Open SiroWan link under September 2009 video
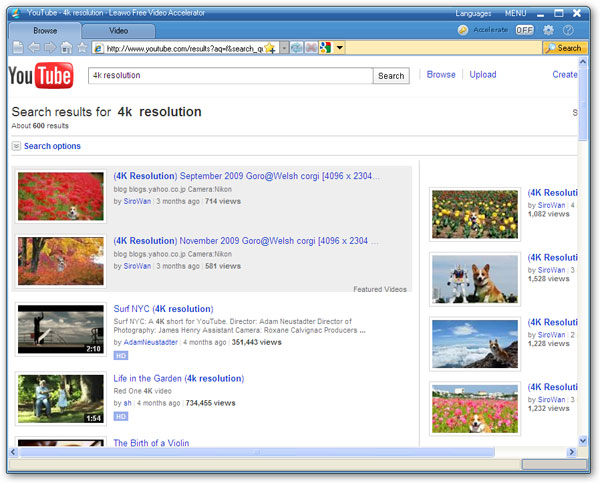Screen dimensions: 600x483 coord(137,201)
